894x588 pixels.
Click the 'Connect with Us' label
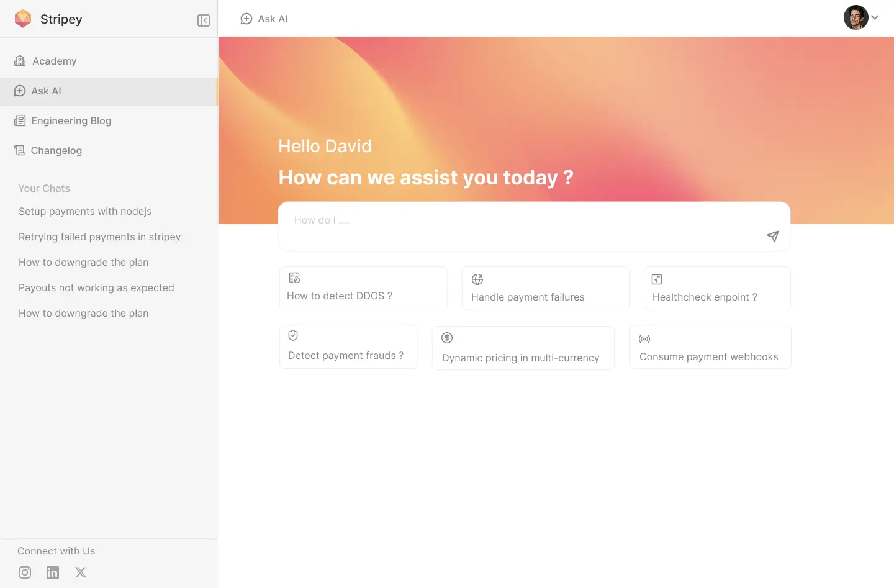click(56, 551)
